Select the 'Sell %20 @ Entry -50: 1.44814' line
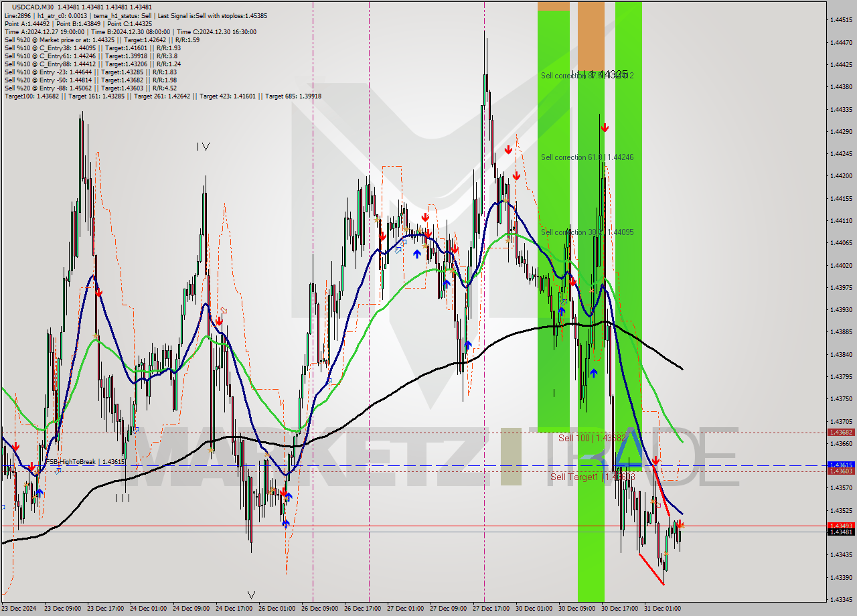This screenshot has height=616, width=857. 90,80
